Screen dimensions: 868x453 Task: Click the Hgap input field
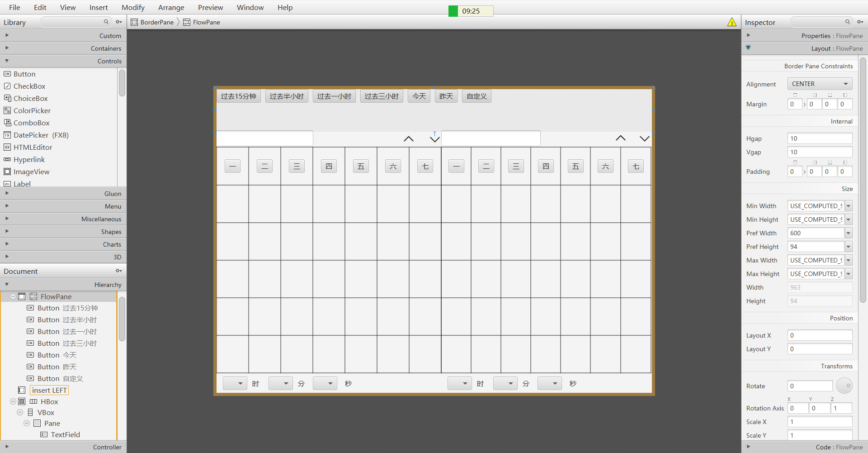point(820,138)
